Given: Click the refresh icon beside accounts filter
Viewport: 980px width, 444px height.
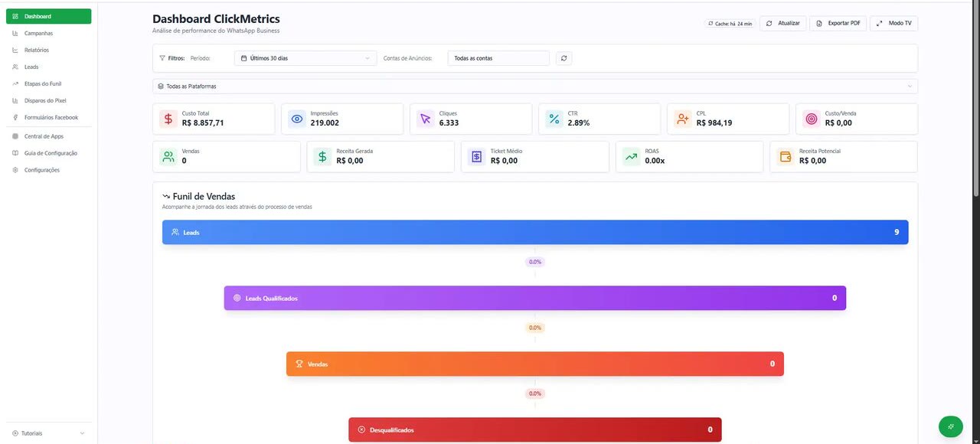Looking at the screenshot, I should (563, 58).
